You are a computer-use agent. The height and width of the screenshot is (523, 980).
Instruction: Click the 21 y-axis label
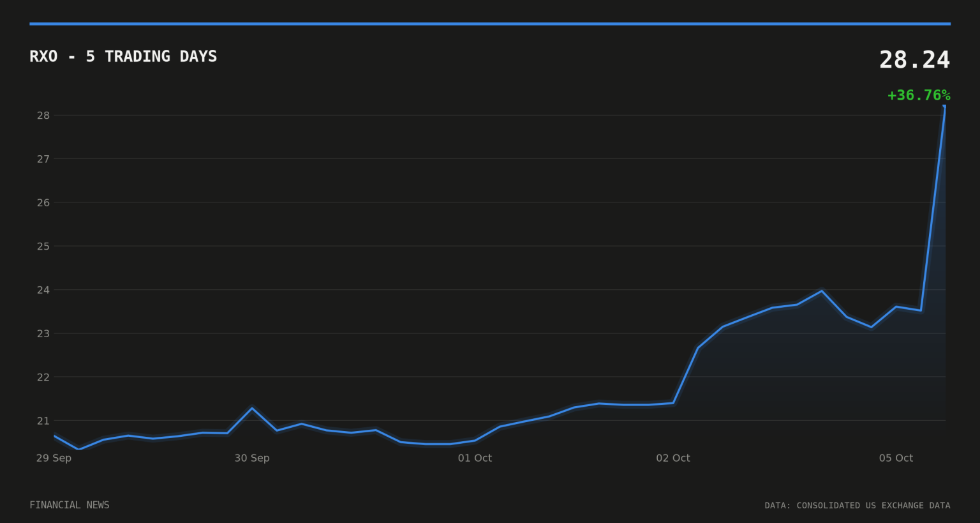[43, 421]
